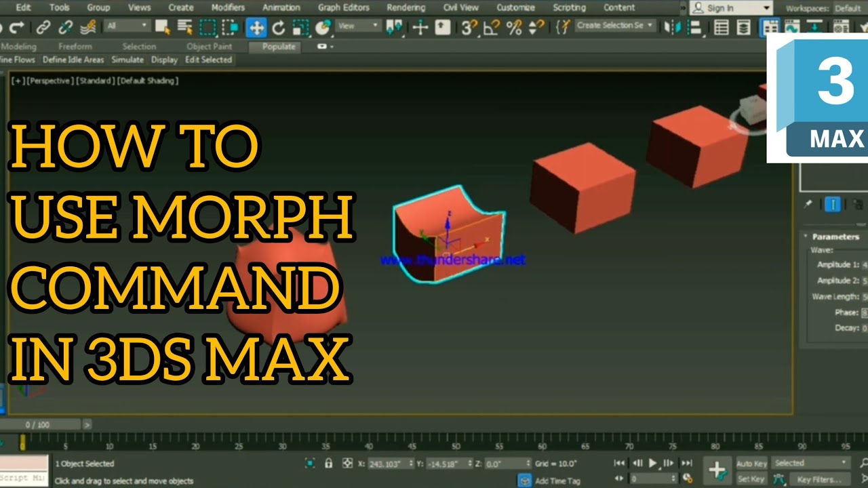
Task: Click the Edit Named Selection Sets icon
Action: [x=562, y=28]
